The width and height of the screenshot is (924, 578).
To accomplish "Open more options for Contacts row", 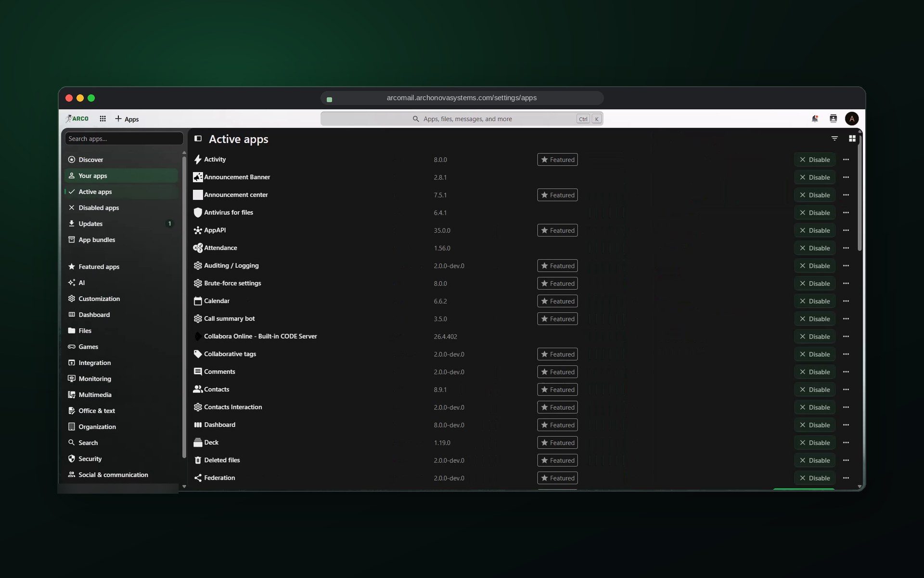I will point(846,389).
